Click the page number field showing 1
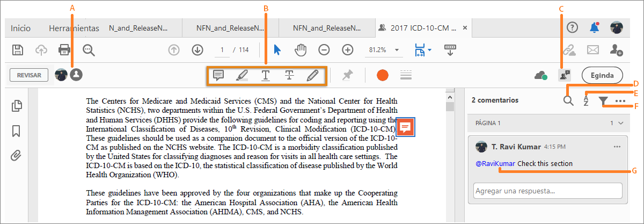This screenshot has width=644, height=224. click(221, 50)
